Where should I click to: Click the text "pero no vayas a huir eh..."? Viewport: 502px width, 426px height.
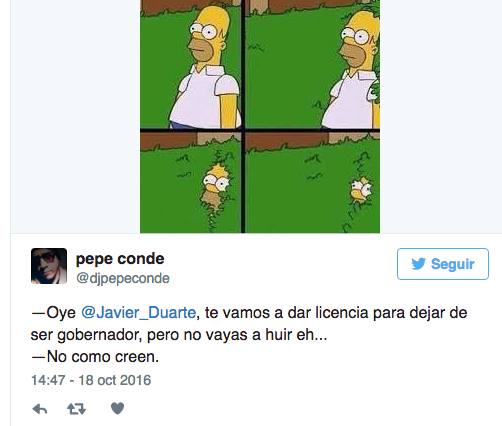tap(237, 335)
